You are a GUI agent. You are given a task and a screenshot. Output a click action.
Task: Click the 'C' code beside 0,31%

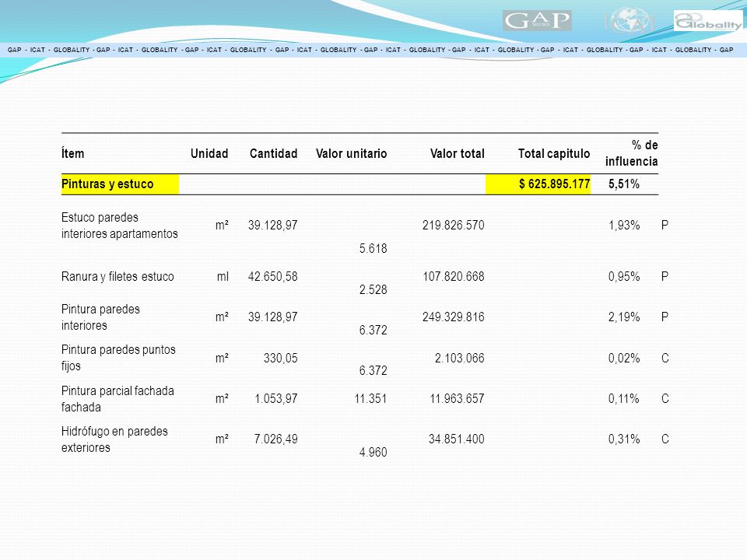point(665,439)
